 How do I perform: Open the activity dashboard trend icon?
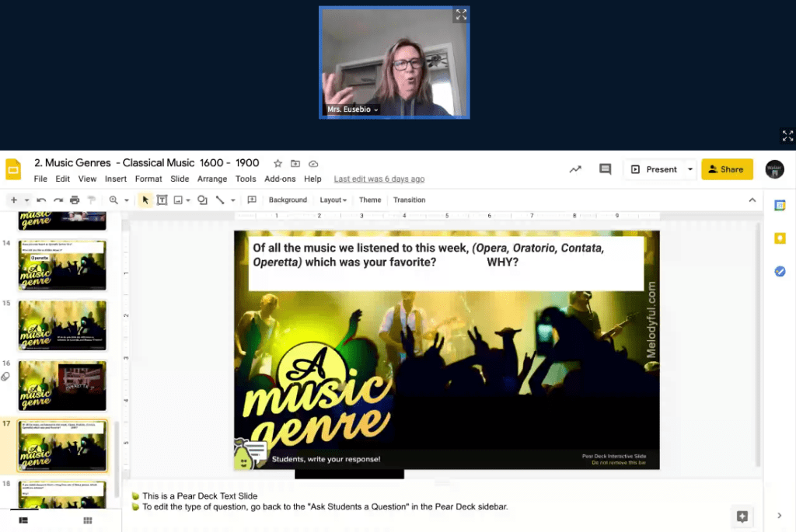575,169
